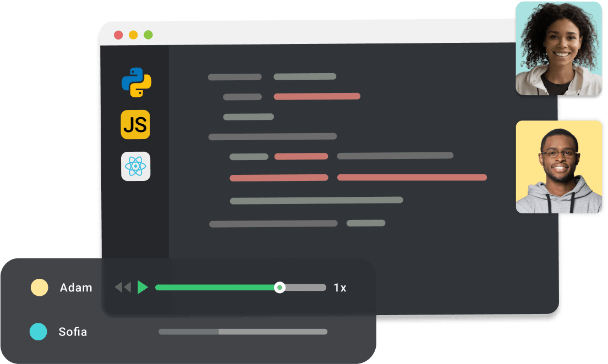This screenshot has width=608, height=364.
Task: Click the green maximize window dot
Action: pos(148,35)
